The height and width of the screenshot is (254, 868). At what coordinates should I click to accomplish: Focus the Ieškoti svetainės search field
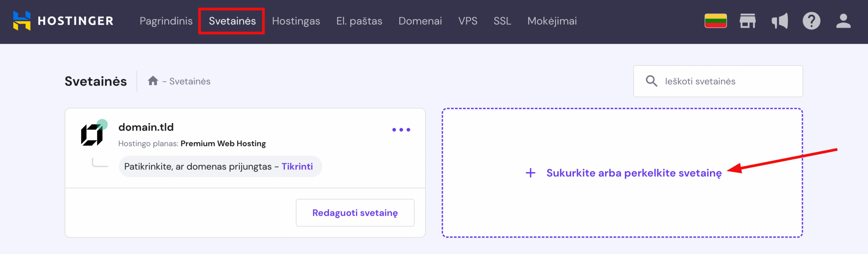pyautogui.click(x=718, y=81)
